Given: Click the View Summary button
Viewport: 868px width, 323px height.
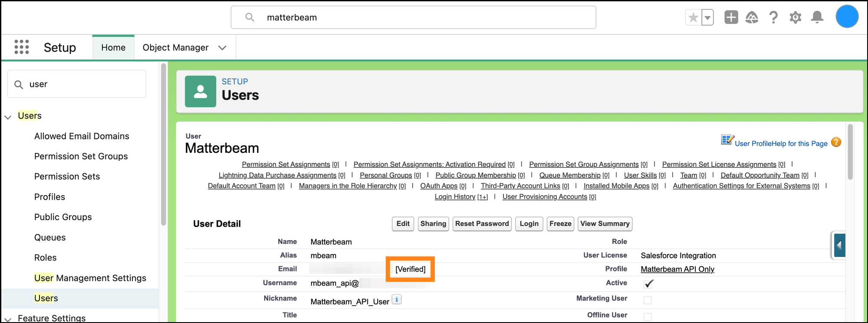Looking at the screenshot, I should 605,224.
